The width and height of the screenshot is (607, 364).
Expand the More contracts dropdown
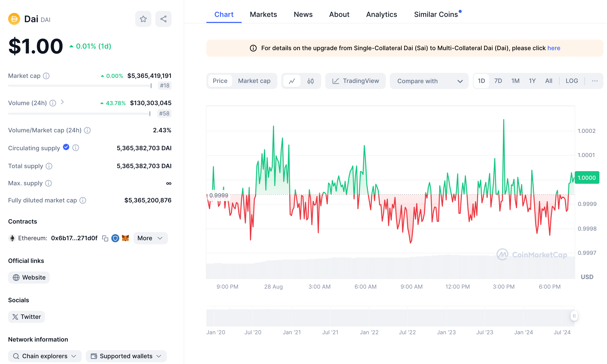click(150, 238)
